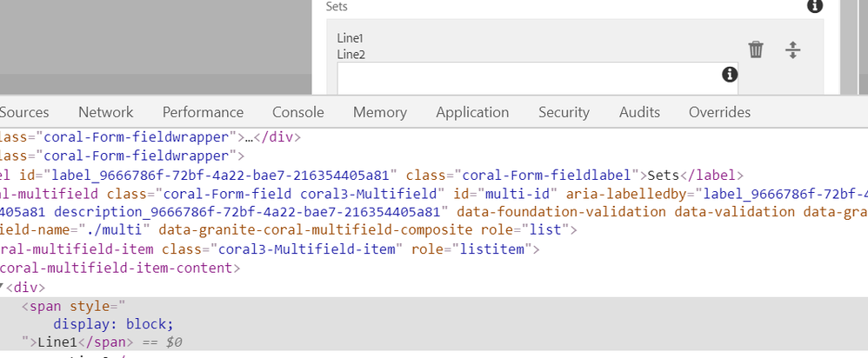Collapse the div node with disclosure triangle

[x=2, y=287]
